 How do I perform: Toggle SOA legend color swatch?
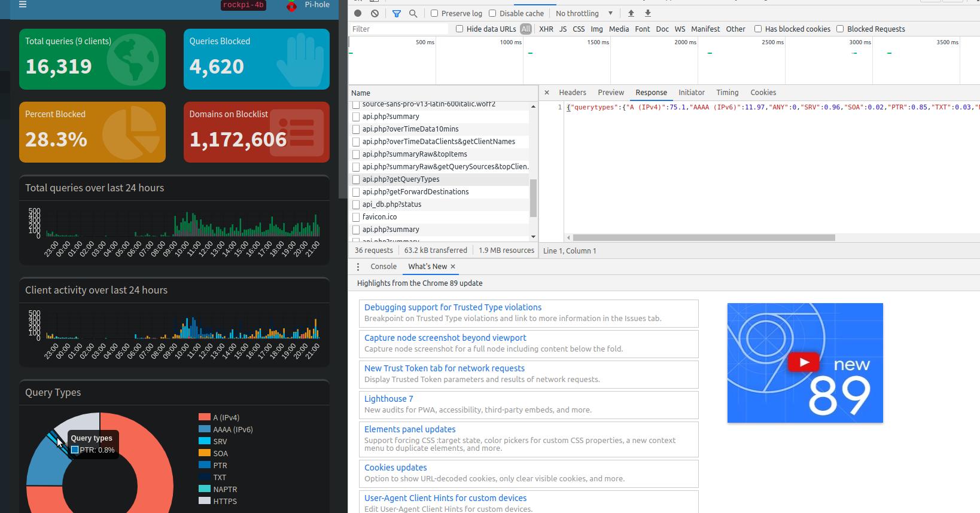tap(205, 453)
